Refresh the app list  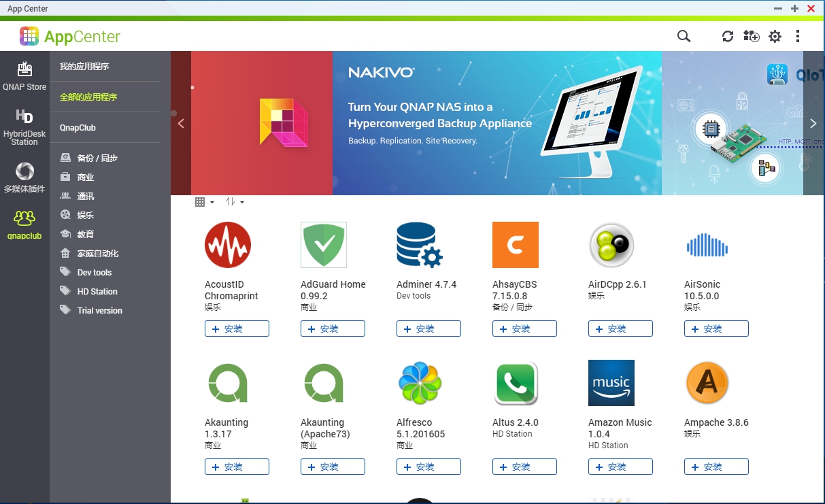click(728, 36)
